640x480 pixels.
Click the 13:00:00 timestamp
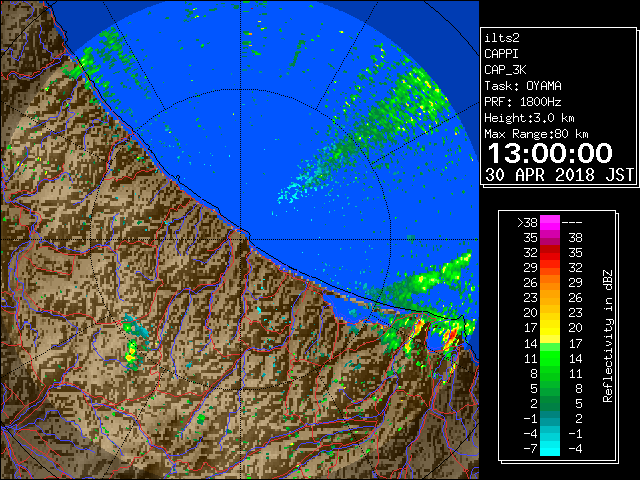coord(550,153)
